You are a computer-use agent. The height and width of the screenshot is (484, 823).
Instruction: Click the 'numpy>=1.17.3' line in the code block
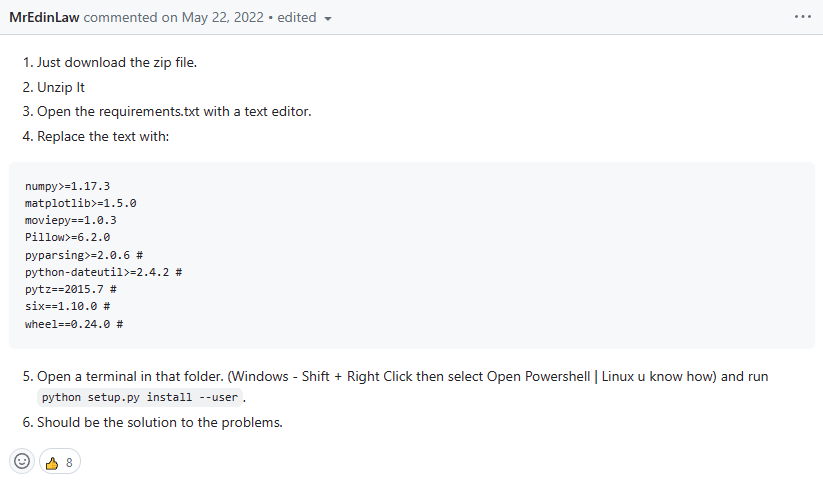(67, 186)
